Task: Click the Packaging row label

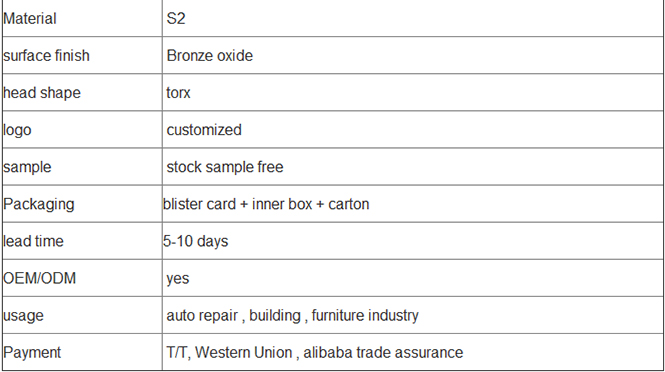Action: (x=39, y=204)
